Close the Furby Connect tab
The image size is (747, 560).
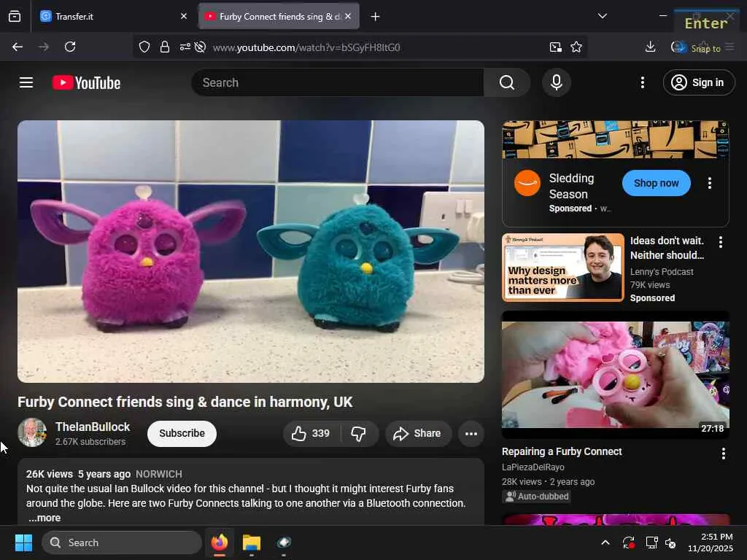pyautogui.click(x=348, y=16)
